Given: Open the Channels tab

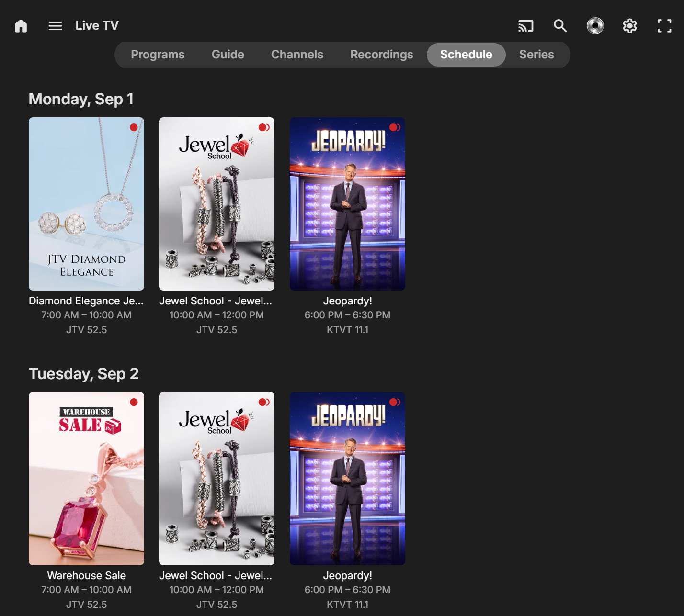Looking at the screenshot, I should [x=297, y=55].
